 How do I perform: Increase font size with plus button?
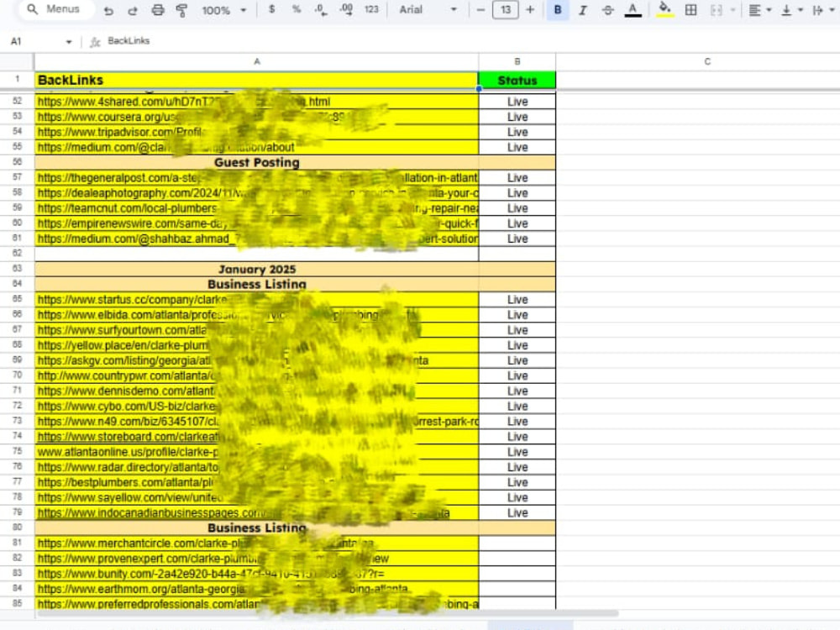(x=530, y=9)
